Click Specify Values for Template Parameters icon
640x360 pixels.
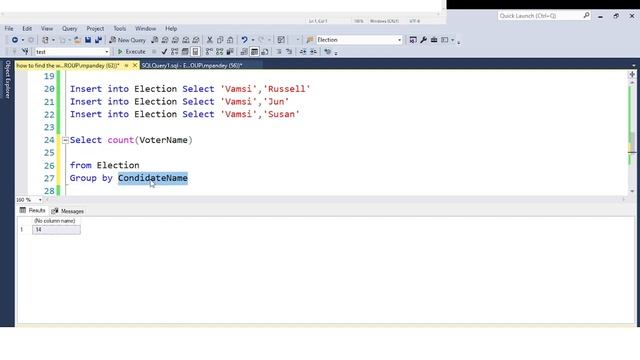(327, 52)
